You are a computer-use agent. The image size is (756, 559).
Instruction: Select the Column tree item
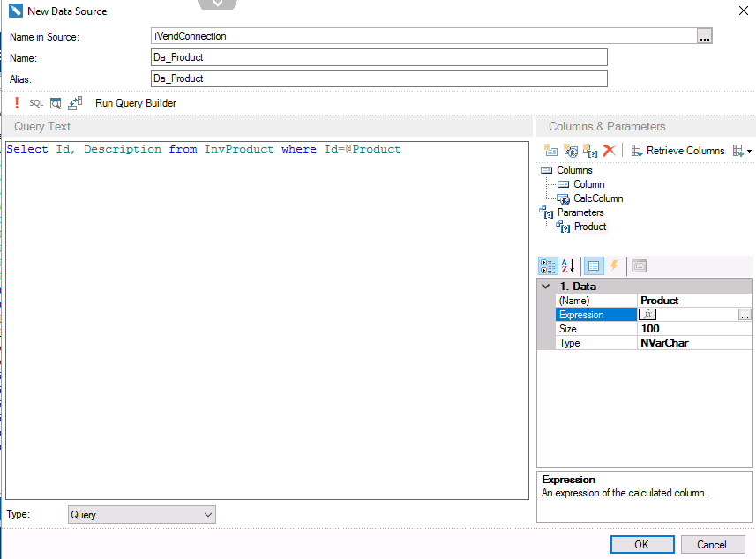click(588, 184)
